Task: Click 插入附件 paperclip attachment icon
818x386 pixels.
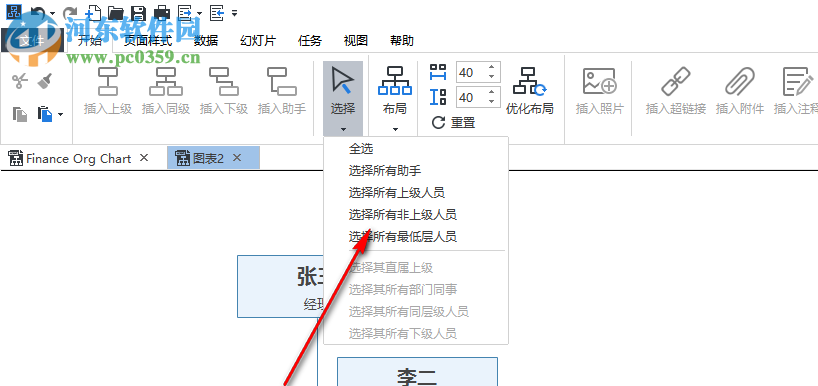Action: (740, 81)
